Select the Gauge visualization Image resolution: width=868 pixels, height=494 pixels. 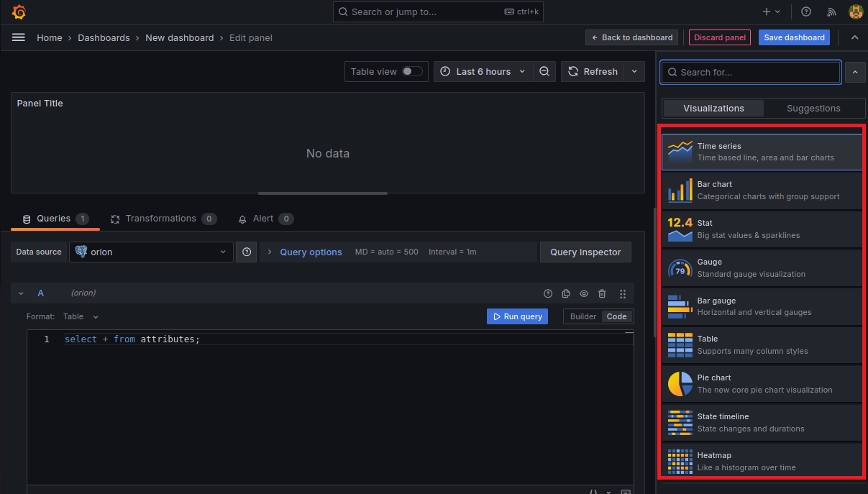[x=762, y=268]
